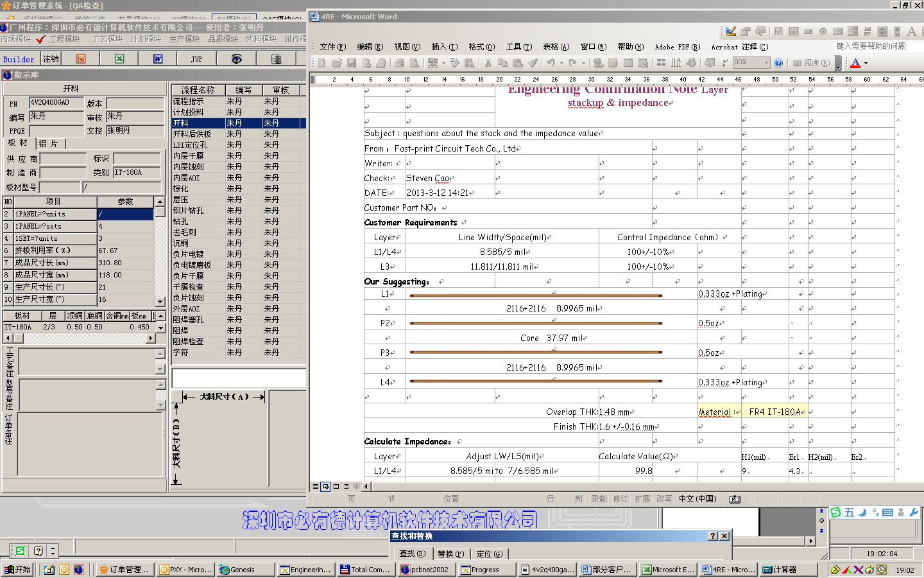Open the 替换(P) tab in Find and Replace
The image size is (924, 578).
[450, 554]
